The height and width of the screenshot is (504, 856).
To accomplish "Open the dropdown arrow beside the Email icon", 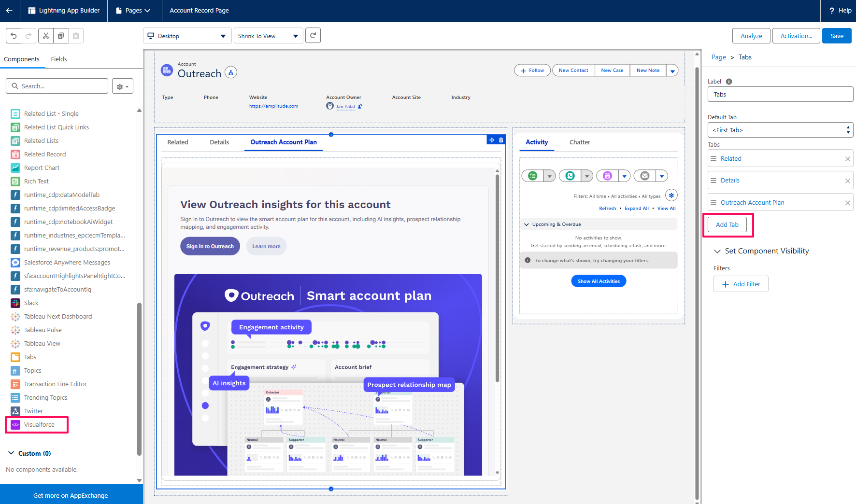I will pyautogui.click(x=661, y=176).
